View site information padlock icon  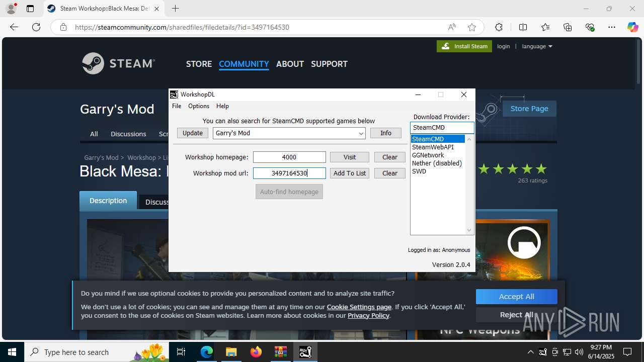[x=63, y=27]
